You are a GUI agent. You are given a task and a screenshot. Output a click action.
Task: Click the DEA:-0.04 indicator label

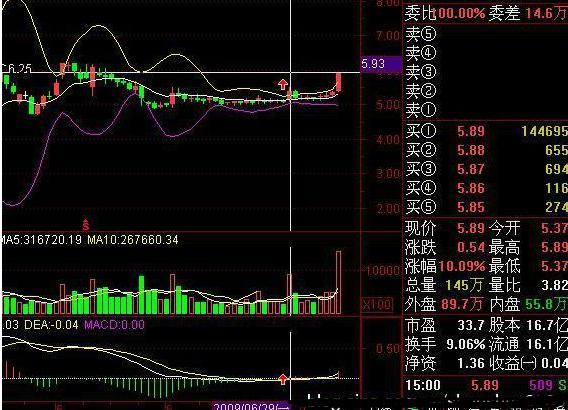51,325
